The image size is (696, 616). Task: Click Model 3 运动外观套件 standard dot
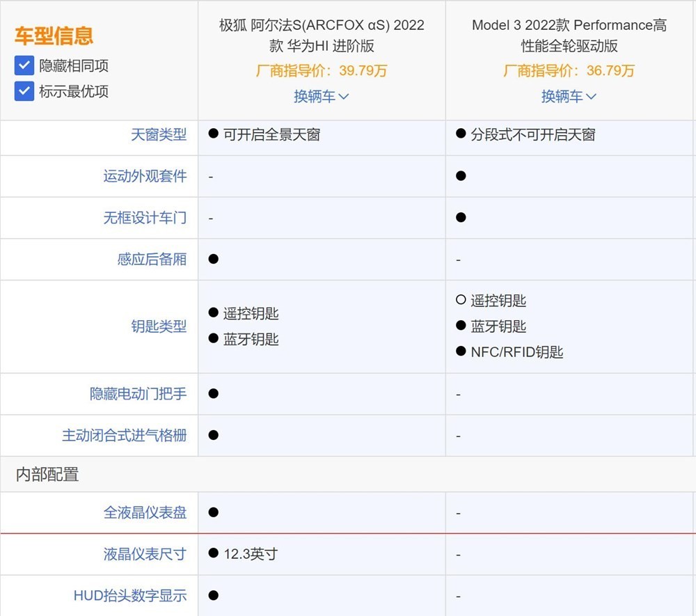(x=461, y=176)
